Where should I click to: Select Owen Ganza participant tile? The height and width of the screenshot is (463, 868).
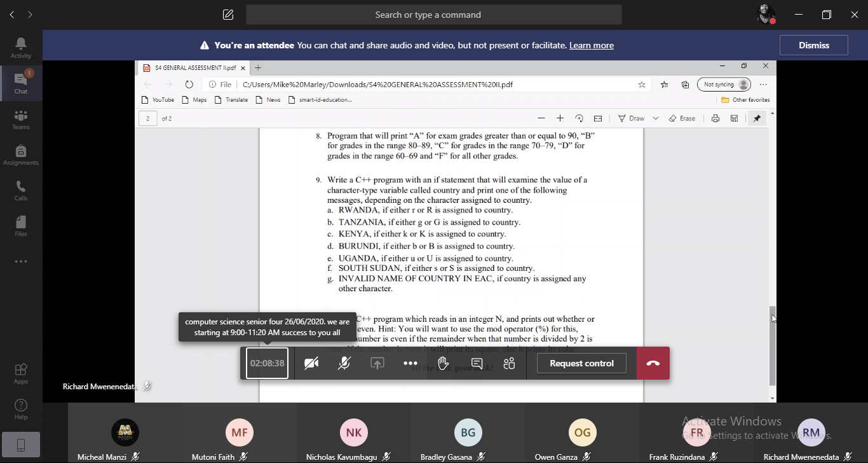[583, 433]
